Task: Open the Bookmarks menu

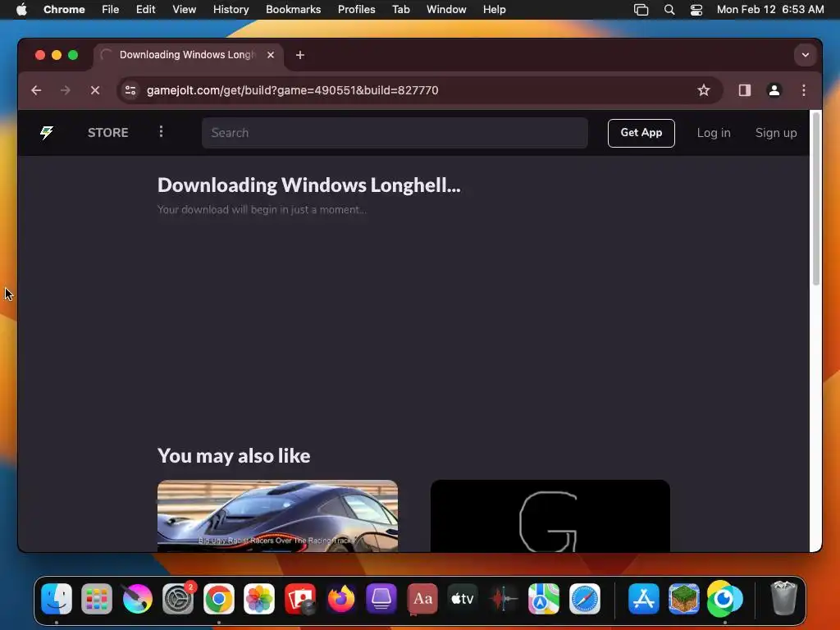Action: click(x=293, y=10)
